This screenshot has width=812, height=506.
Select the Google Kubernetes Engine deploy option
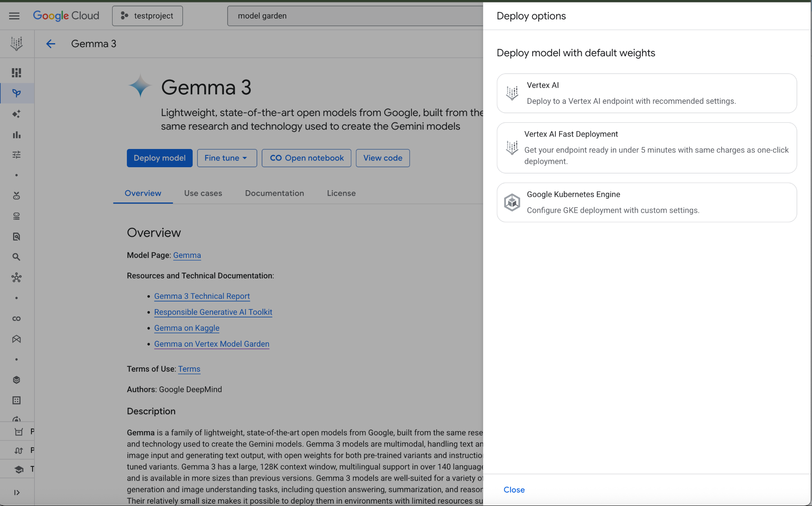point(647,202)
